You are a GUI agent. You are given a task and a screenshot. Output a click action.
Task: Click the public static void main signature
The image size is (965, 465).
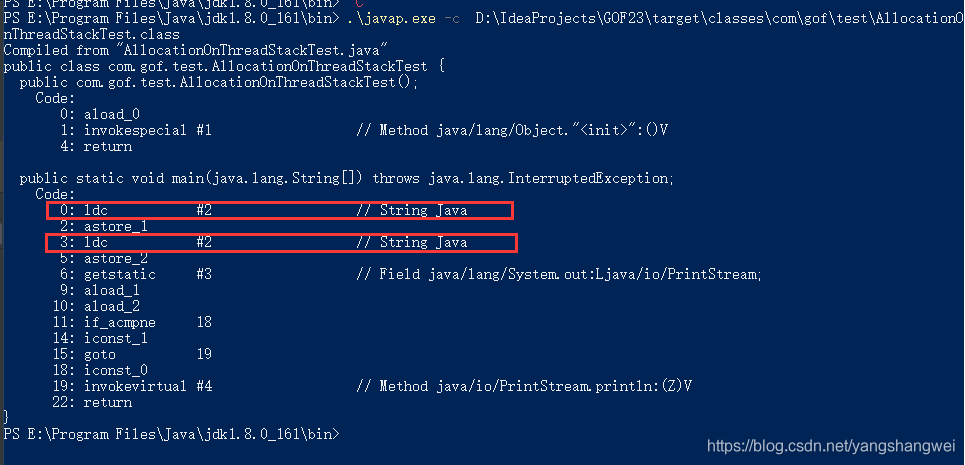pyautogui.click(x=347, y=178)
